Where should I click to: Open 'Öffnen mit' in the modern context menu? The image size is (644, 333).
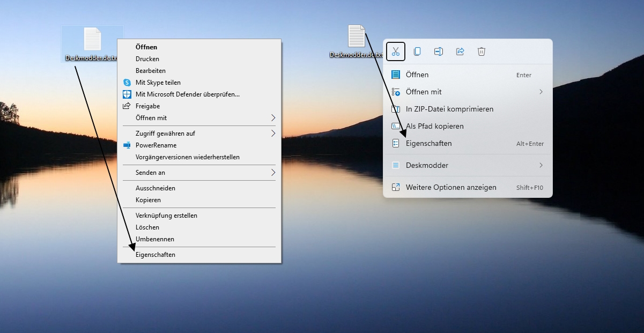[x=424, y=92]
